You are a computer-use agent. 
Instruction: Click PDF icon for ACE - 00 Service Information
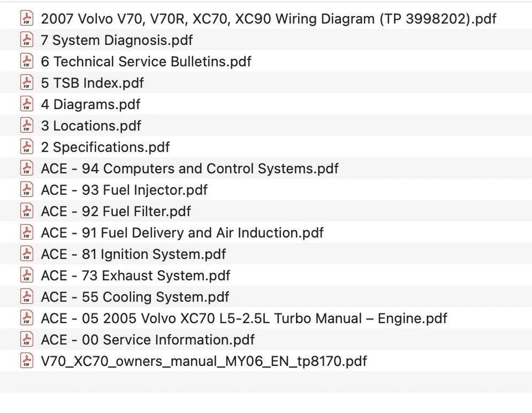(27, 340)
